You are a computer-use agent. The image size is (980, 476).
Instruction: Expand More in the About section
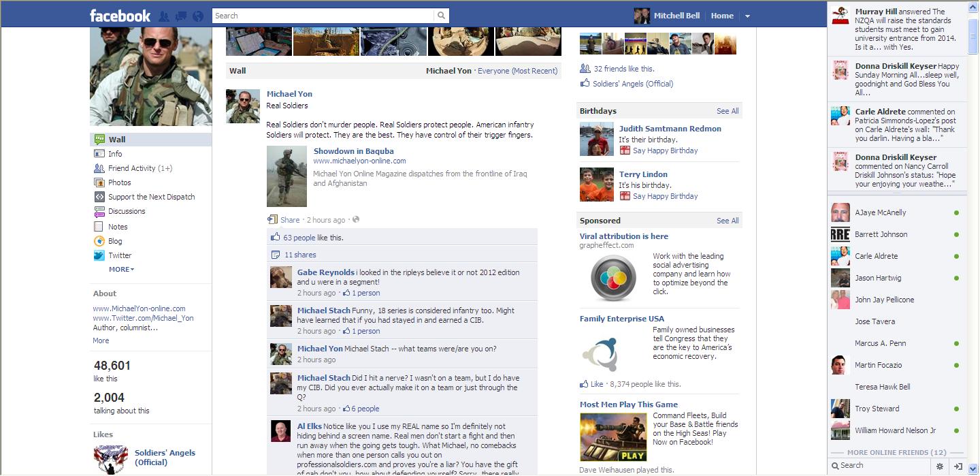pos(101,340)
